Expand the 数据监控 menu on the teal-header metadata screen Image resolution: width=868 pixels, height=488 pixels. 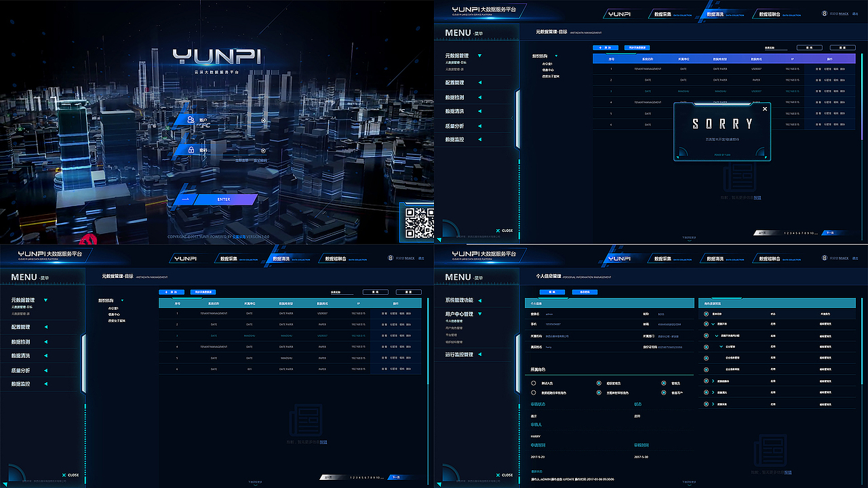45,384
